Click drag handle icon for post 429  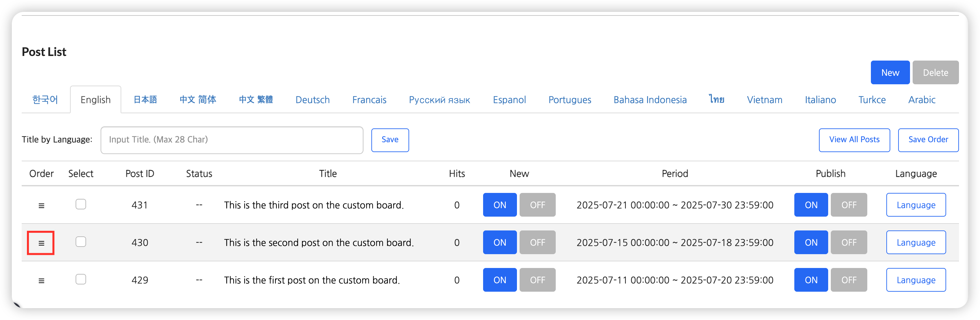(41, 280)
